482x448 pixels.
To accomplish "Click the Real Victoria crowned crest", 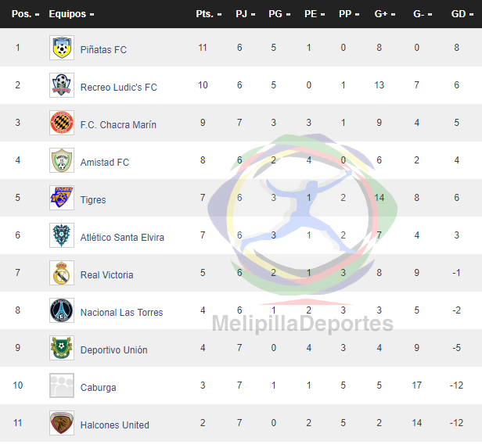I will click(62, 273).
